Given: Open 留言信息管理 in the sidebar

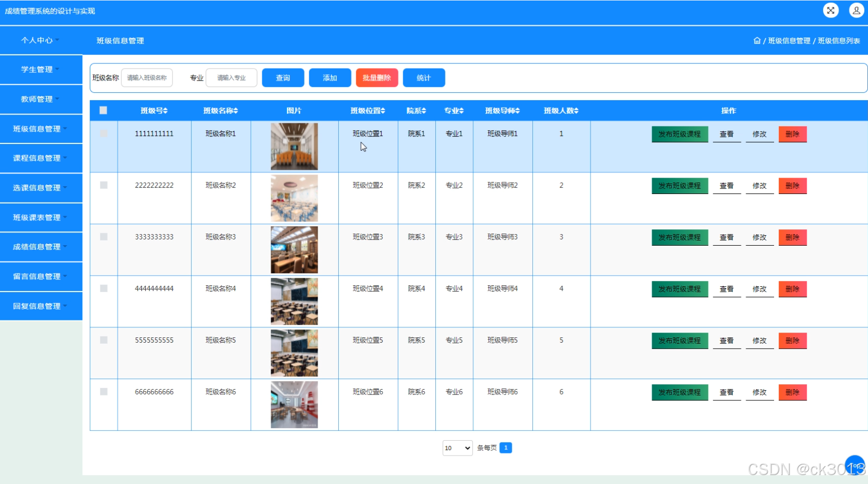Looking at the screenshot, I should click(41, 276).
